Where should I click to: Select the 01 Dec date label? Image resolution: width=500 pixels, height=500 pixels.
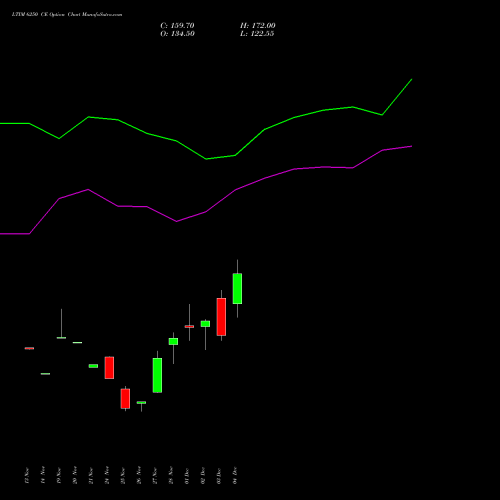187,475
